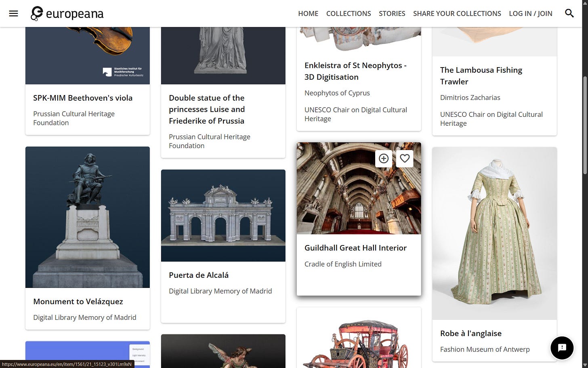The image size is (588, 368).
Task: Select the angel figurine thumbnail
Action: [x=223, y=351]
